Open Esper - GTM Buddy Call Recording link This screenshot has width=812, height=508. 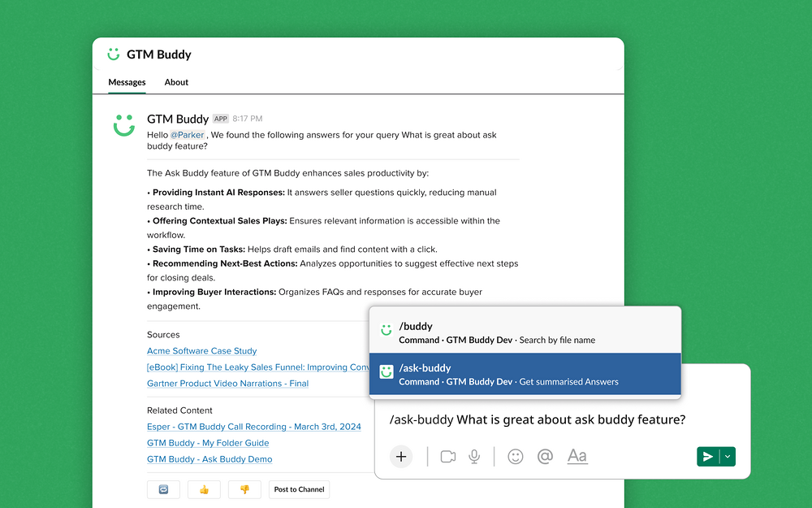253,427
